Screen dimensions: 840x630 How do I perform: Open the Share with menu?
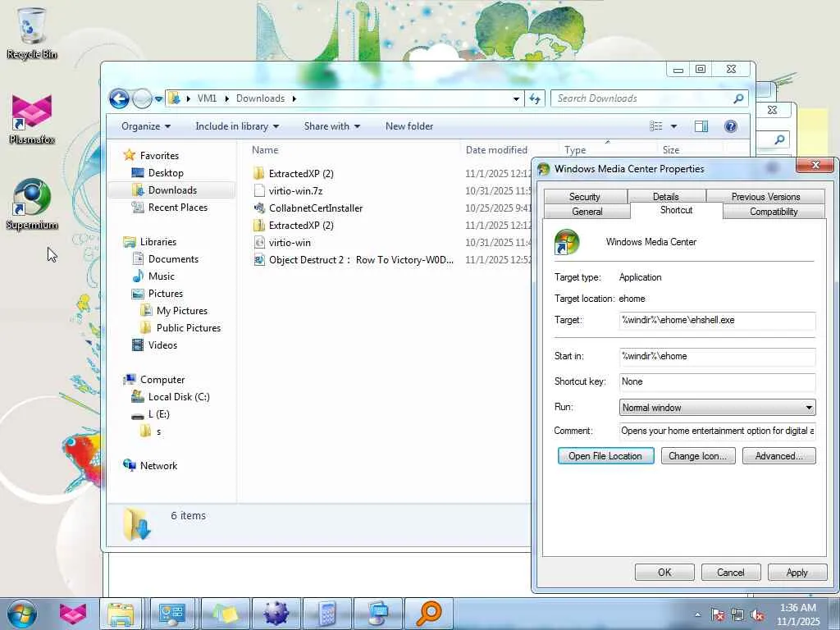[x=332, y=126]
